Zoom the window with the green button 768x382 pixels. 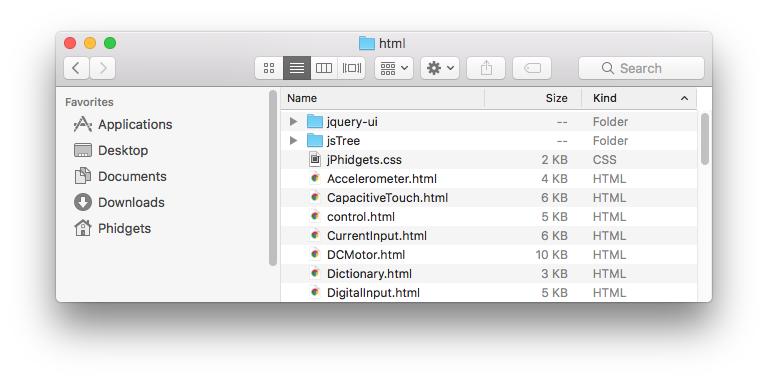coord(110,43)
